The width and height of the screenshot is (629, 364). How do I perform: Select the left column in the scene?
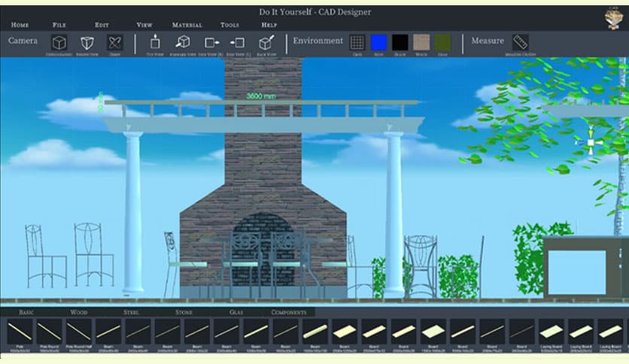[133, 214]
